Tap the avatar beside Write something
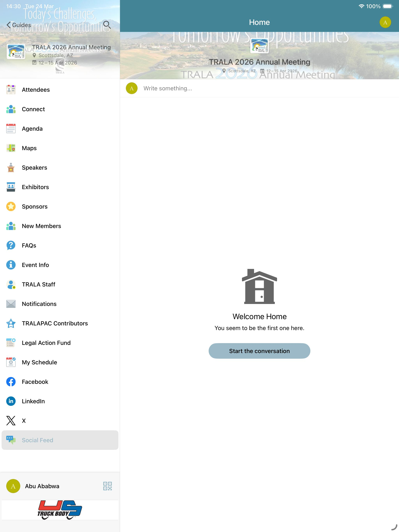 coord(132,88)
